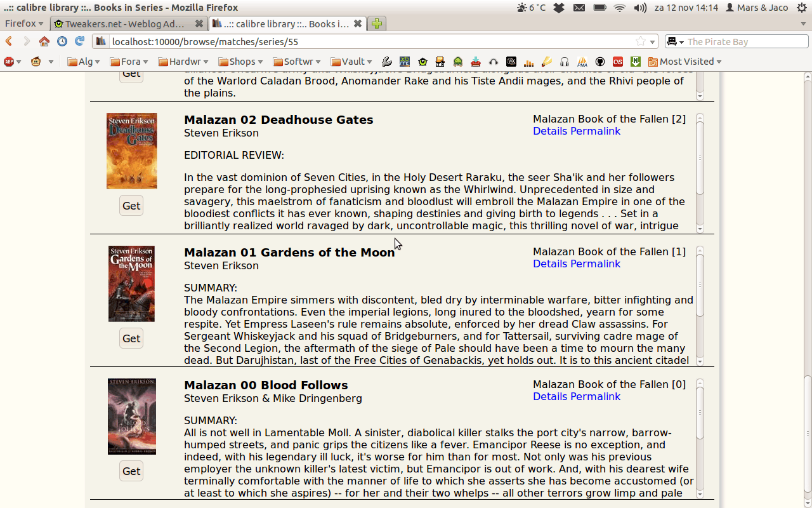The height and width of the screenshot is (508, 812).
Task: Expand the Shops bookmarks folder
Action: pyautogui.click(x=240, y=62)
